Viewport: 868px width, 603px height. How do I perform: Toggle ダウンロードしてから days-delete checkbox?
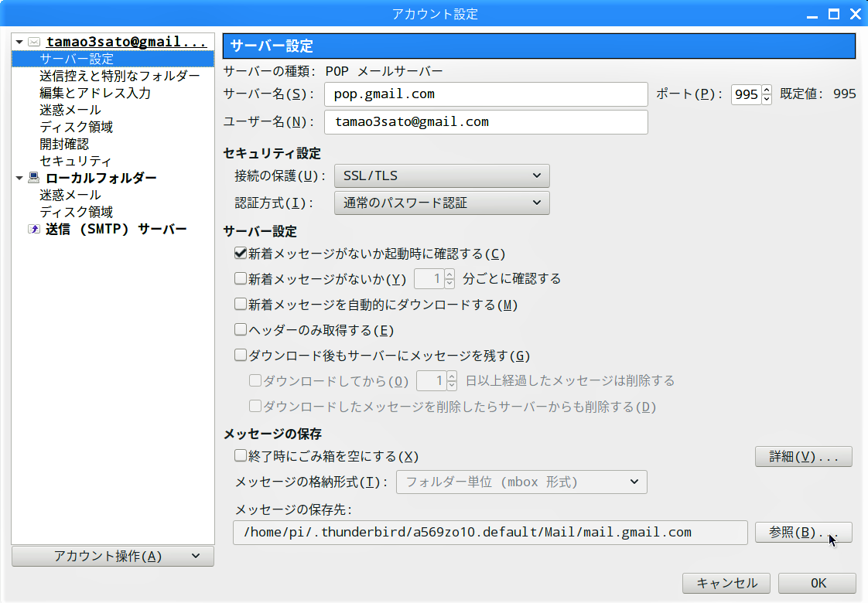point(255,380)
